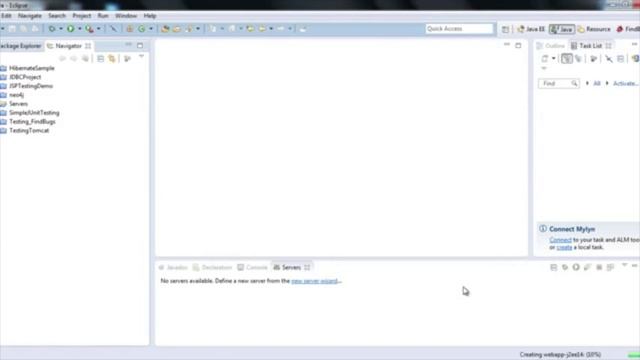Click the Start server icon in Servers view
The image size is (640, 360).
[x=576, y=267]
